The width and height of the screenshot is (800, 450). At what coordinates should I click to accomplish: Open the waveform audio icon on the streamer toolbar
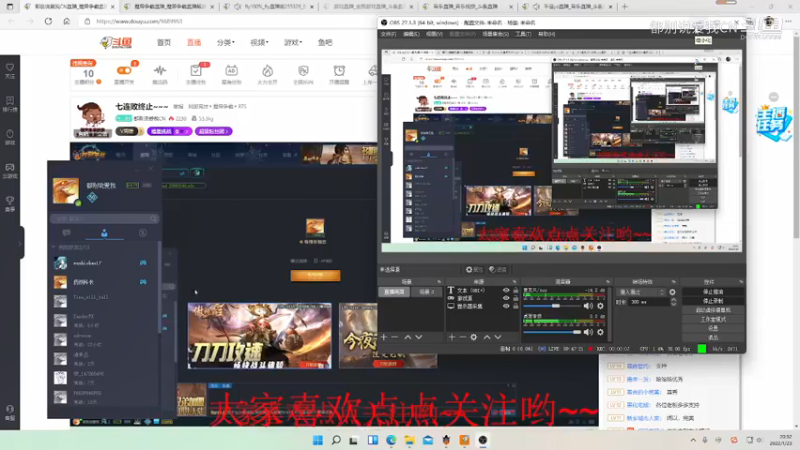click(x=160, y=73)
